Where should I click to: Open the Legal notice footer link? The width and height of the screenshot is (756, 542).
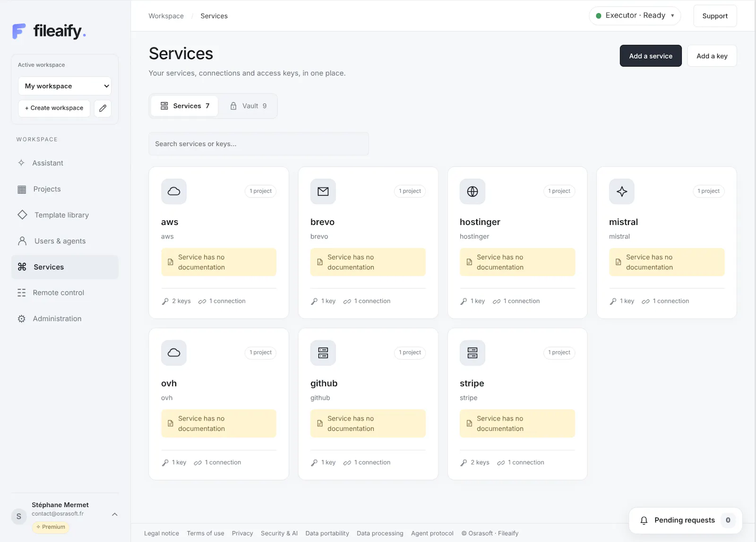[162, 533]
